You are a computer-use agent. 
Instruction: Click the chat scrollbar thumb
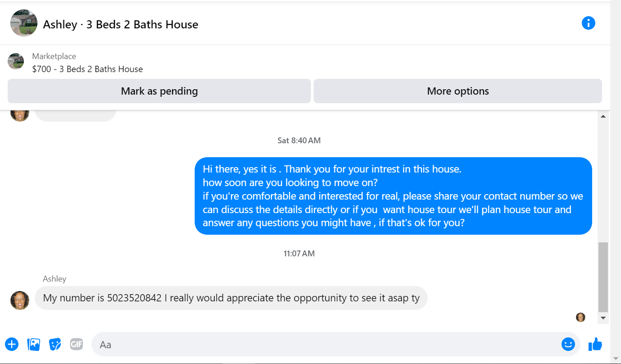603,277
